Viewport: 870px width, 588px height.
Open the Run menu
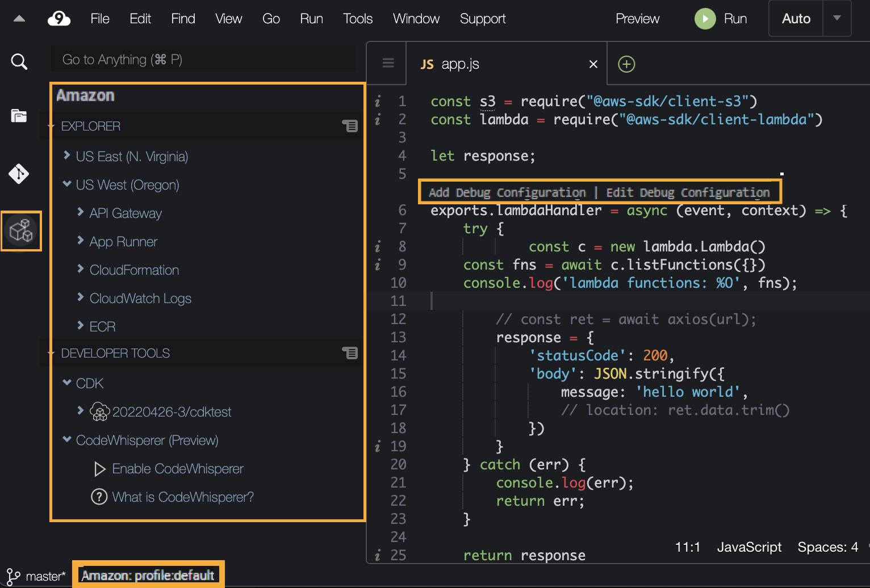pyautogui.click(x=311, y=19)
